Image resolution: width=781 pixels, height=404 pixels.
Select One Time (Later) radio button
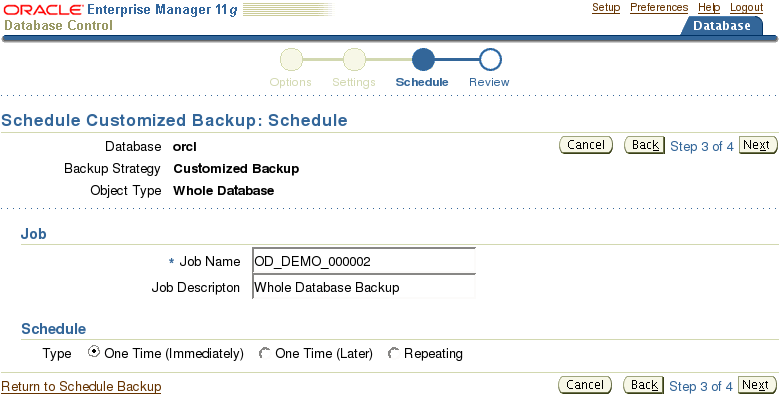264,353
